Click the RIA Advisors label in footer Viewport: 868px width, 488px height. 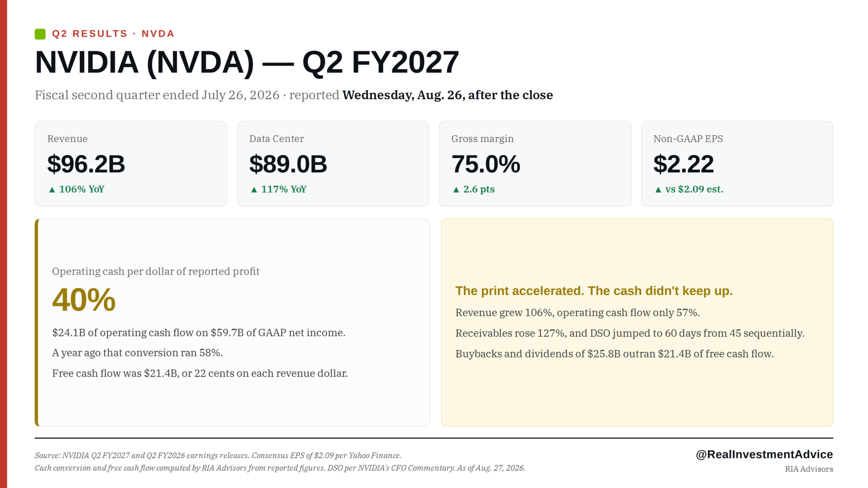[x=809, y=469]
